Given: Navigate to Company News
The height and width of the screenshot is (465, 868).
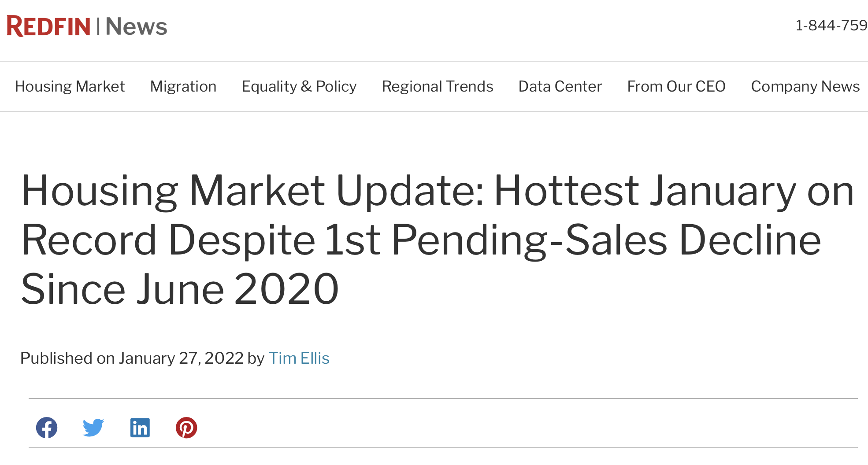Looking at the screenshot, I should click(x=805, y=86).
